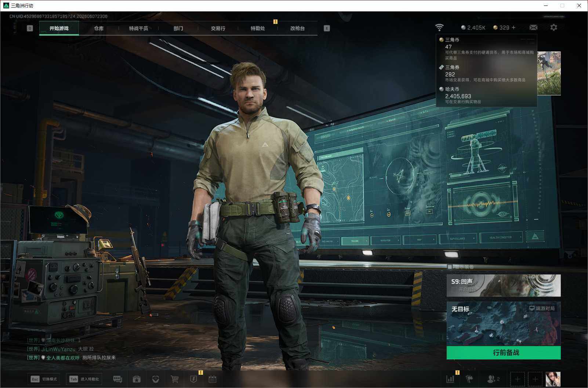Click the 三角币 value 47
This screenshot has width=588, height=388.
coord(448,47)
